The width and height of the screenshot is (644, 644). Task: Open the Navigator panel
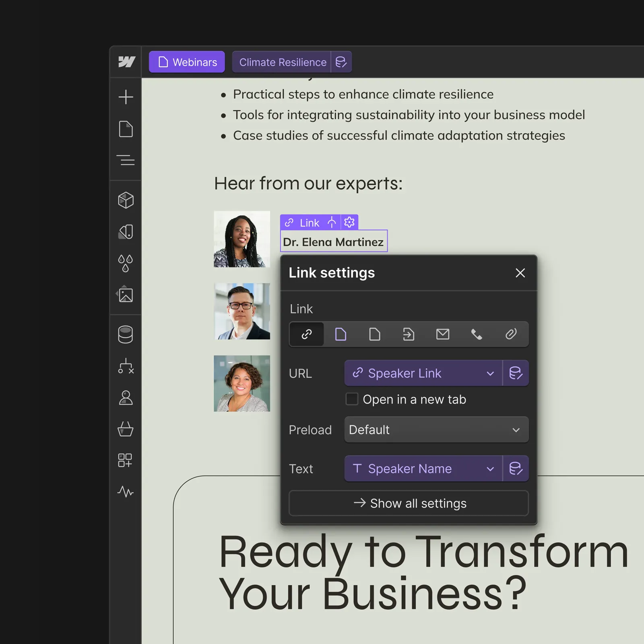pyautogui.click(x=126, y=160)
